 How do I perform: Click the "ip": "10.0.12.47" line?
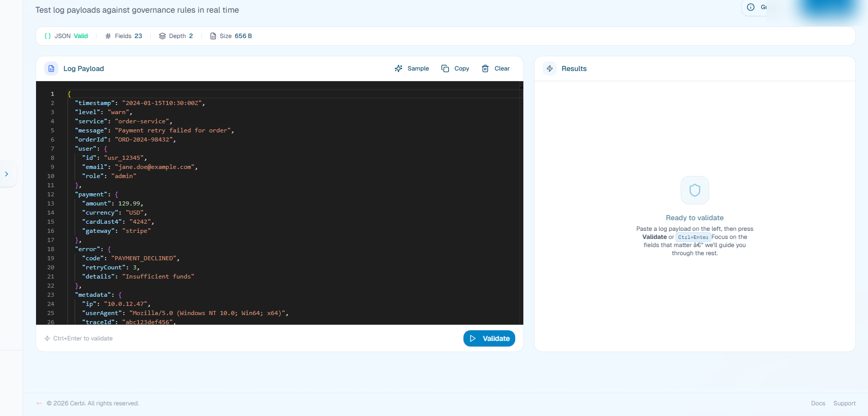pyautogui.click(x=116, y=304)
